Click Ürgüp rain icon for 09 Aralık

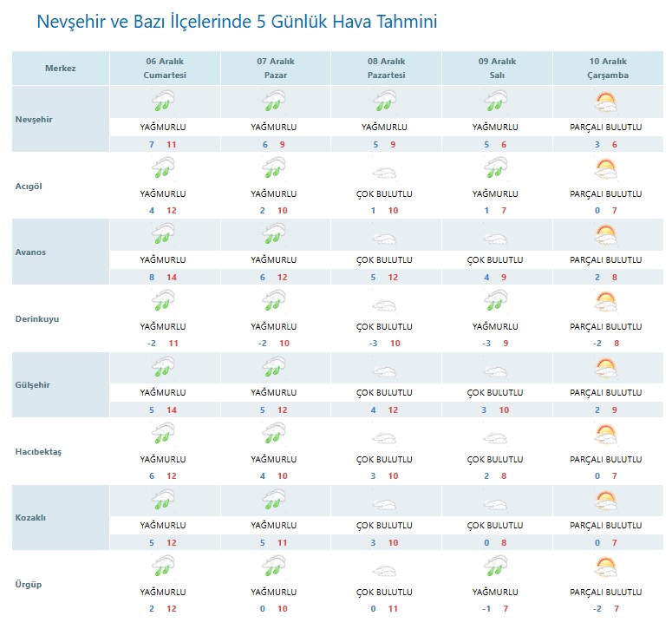tap(495, 567)
